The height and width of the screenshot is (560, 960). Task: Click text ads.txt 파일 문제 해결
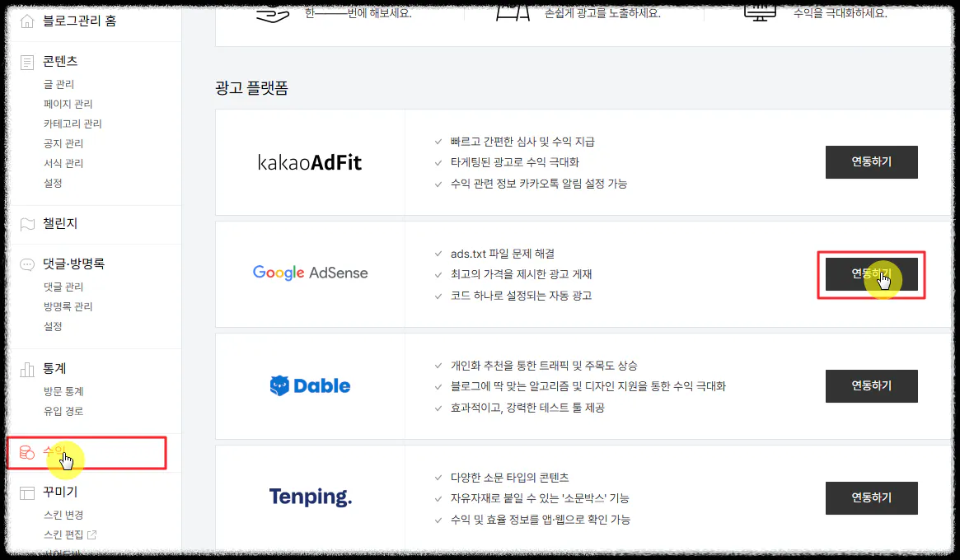point(503,254)
